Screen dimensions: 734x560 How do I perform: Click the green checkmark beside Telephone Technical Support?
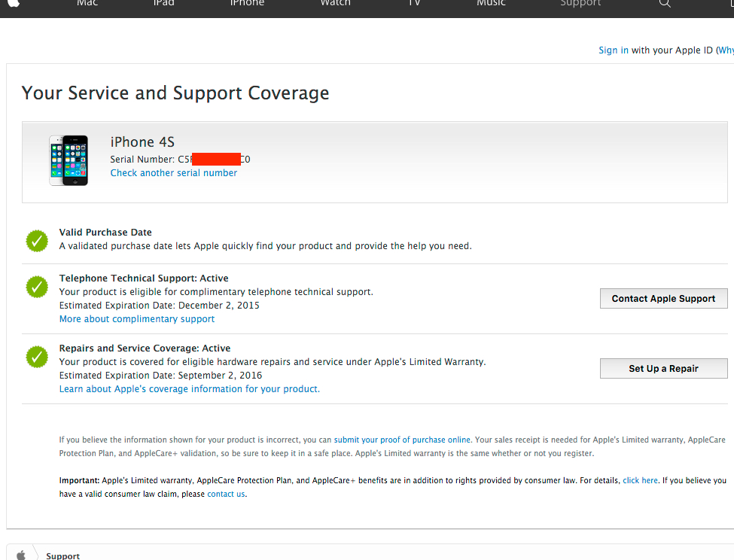tap(37, 286)
